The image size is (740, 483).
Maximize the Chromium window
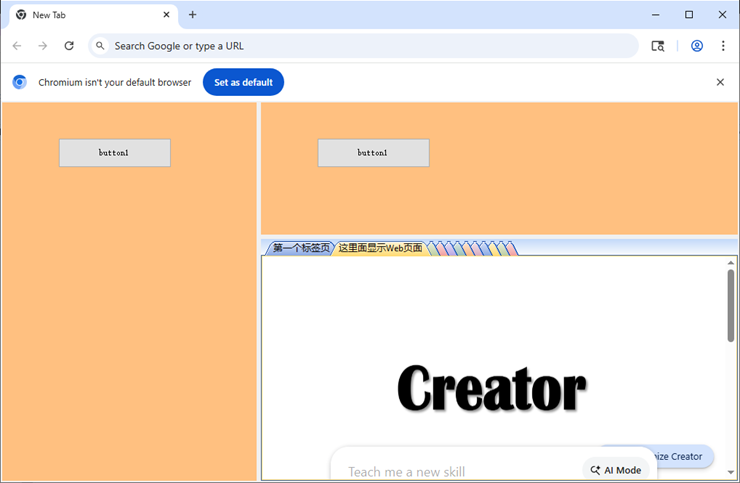[689, 15]
